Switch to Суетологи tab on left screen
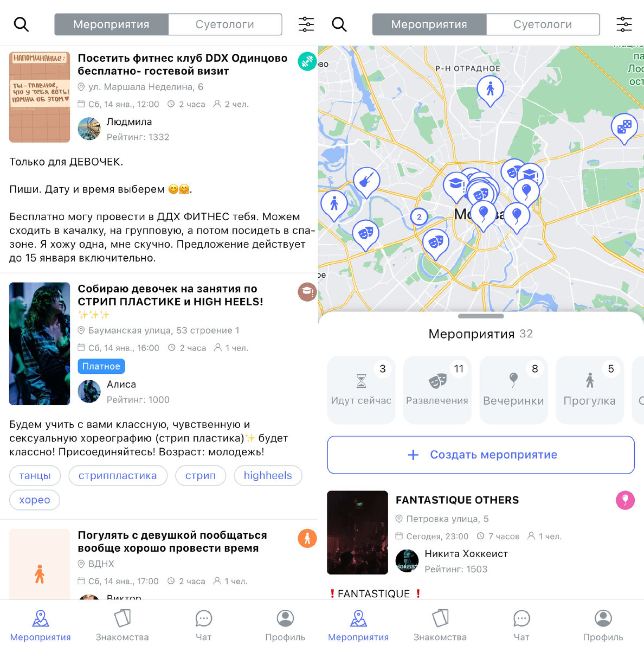 (225, 24)
